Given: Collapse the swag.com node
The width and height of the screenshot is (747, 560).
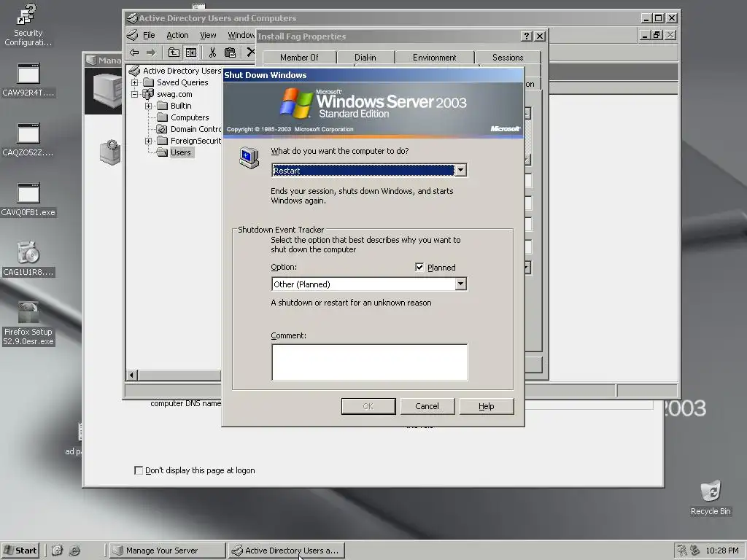Looking at the screenshot, I should pos(135,94).
